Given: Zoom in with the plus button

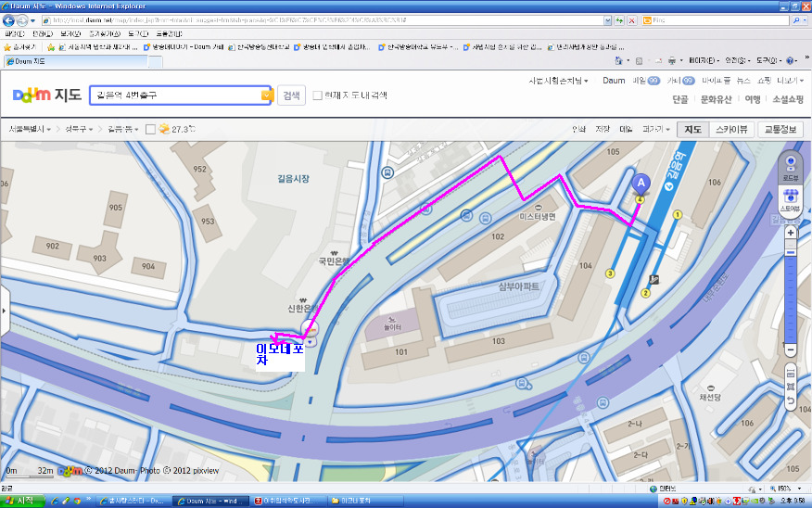Looking at the screenshot, I should point(791,233).
